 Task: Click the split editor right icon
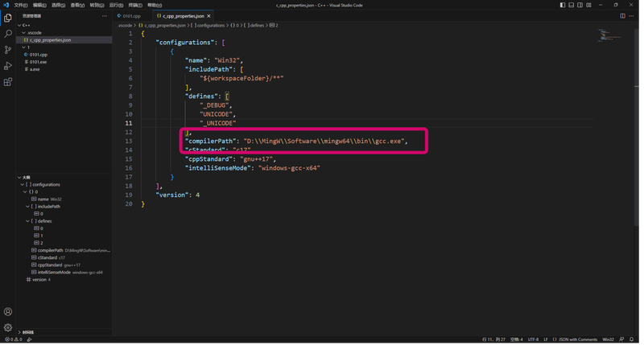pyautogui.click(x=622, y=16)
